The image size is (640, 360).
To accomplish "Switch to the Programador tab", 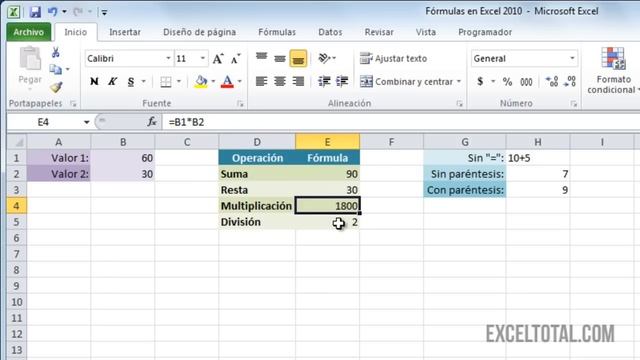I will tap(485, 32).
